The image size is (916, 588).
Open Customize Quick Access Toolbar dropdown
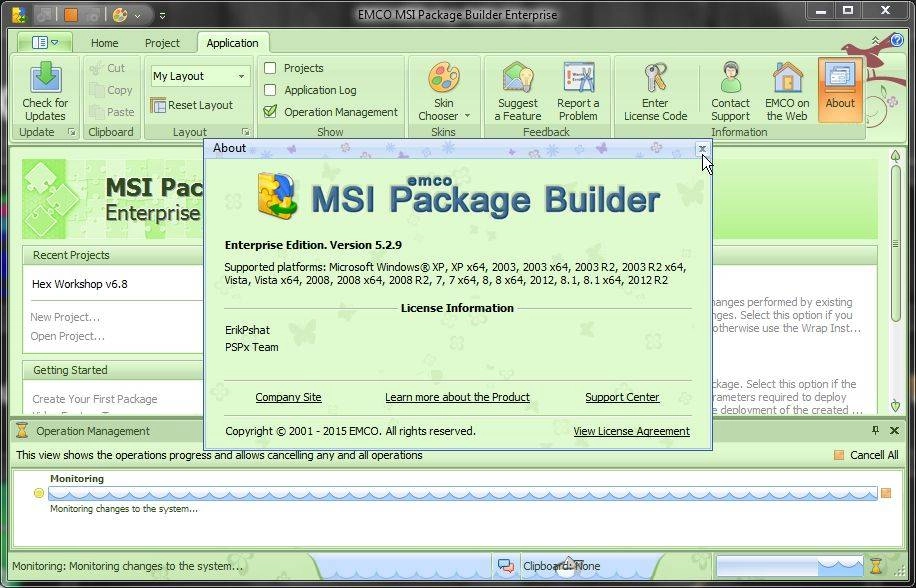tap(162, 16)
